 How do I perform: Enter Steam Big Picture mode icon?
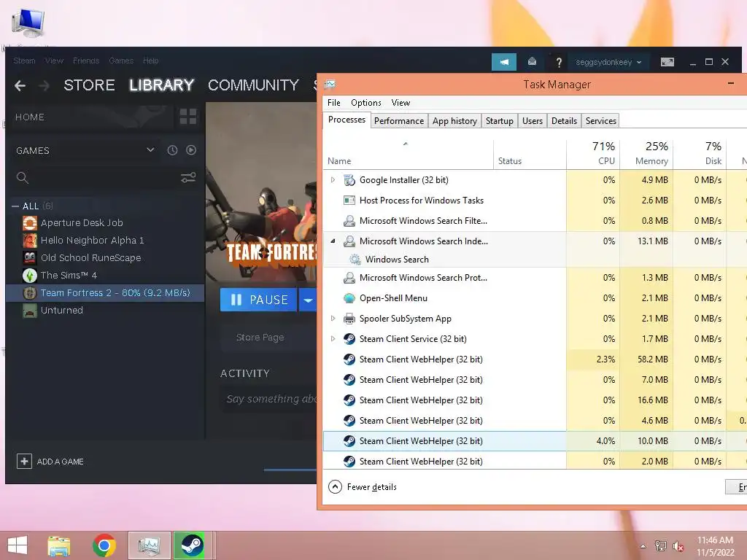[667, 62]
